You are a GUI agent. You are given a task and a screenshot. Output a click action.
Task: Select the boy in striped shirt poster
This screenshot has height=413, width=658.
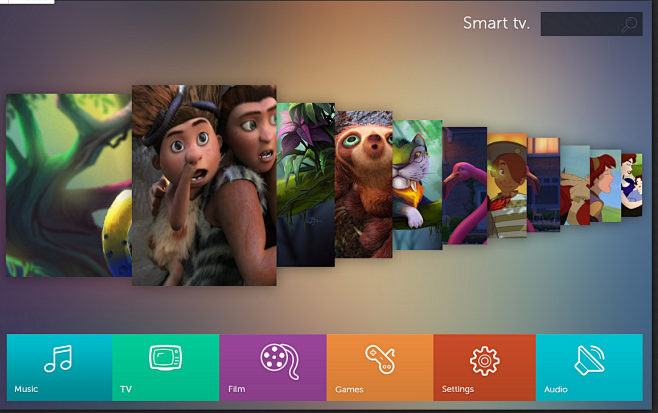507,186
